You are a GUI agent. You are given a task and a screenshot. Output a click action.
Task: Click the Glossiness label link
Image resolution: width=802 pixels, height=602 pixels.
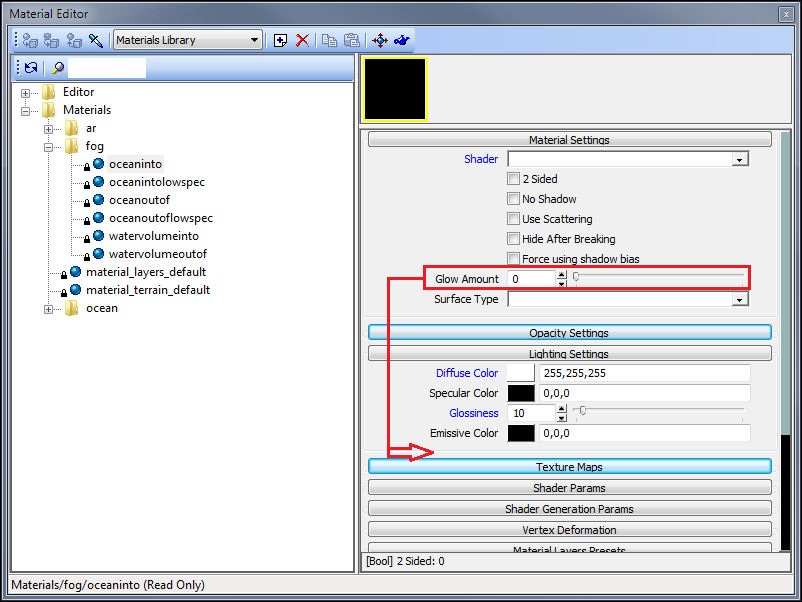coord(473,413)
